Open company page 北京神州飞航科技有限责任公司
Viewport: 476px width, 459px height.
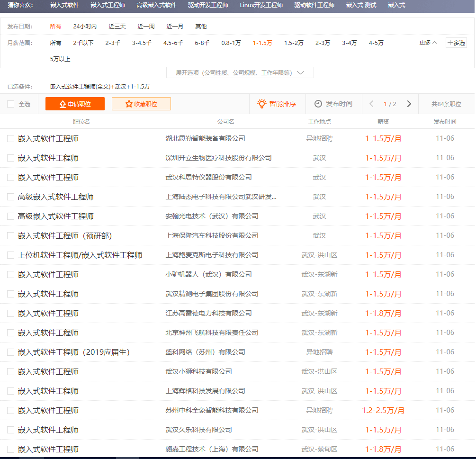[x=212, y=333]
